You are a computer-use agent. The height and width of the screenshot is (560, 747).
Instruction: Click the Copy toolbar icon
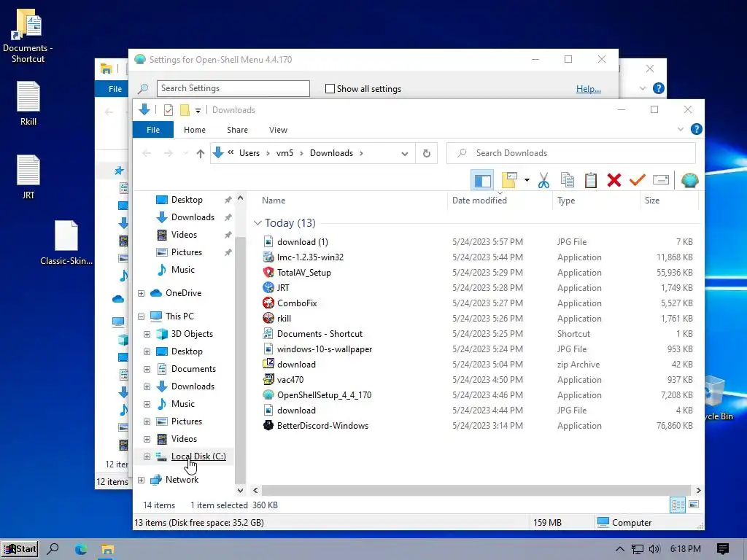point(567,180)
